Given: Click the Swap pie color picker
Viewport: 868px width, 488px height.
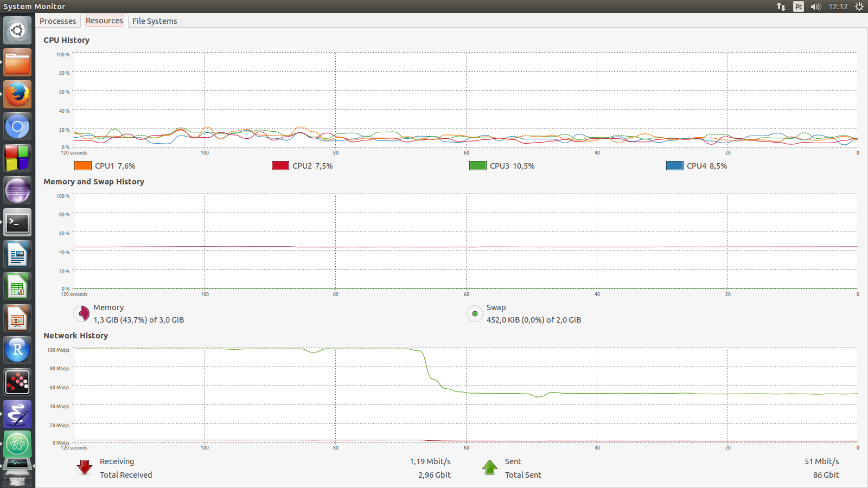Looking at the screenshot, I should click(475, 313).
